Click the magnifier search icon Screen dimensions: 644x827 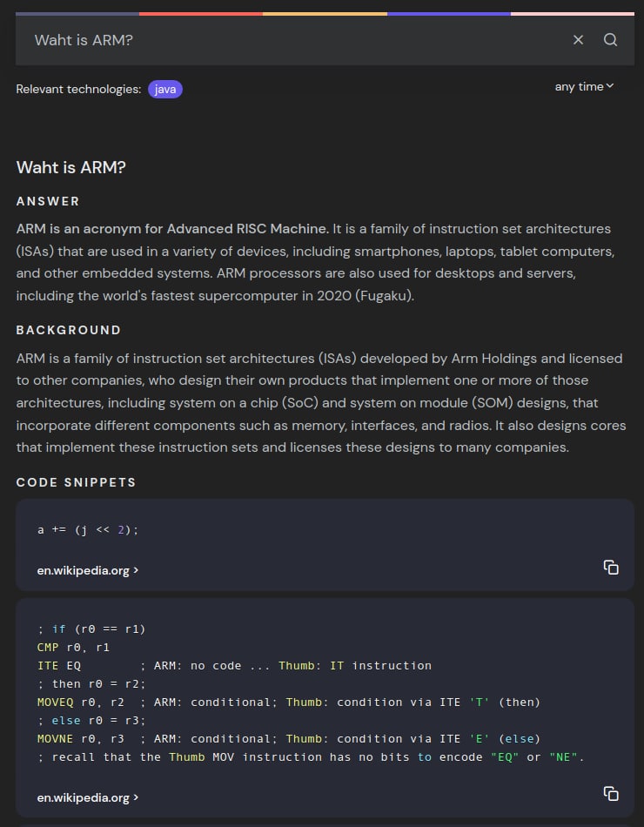click(610, 40)
